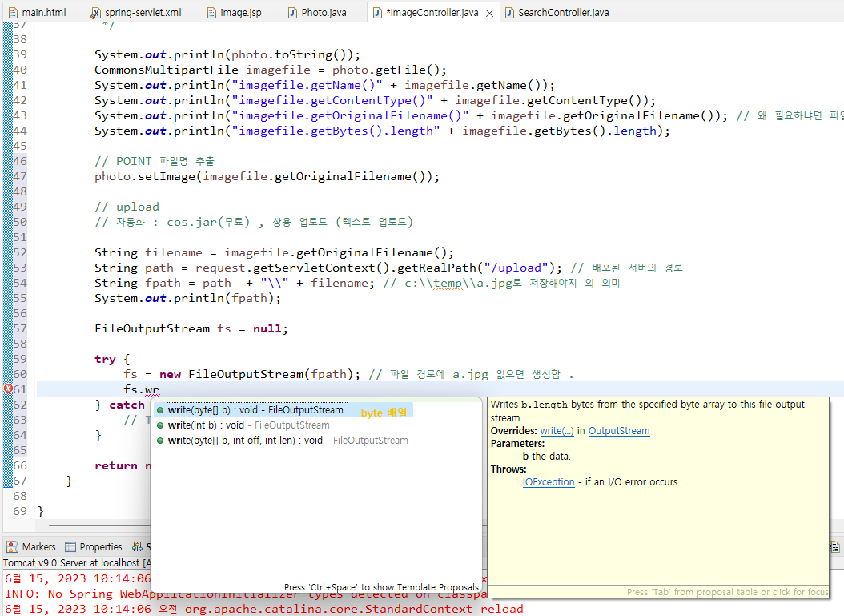844x616 pixels.
Task: Click the 'String path = request.getServletContext()' line
Action: pyautogui.click(x=328, y=268)
